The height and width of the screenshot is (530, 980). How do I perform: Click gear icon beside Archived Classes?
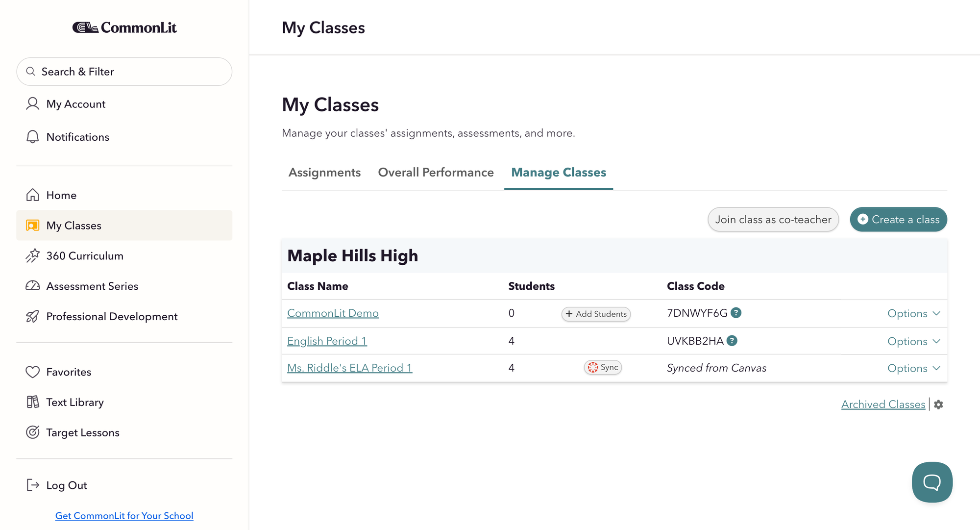938,404
